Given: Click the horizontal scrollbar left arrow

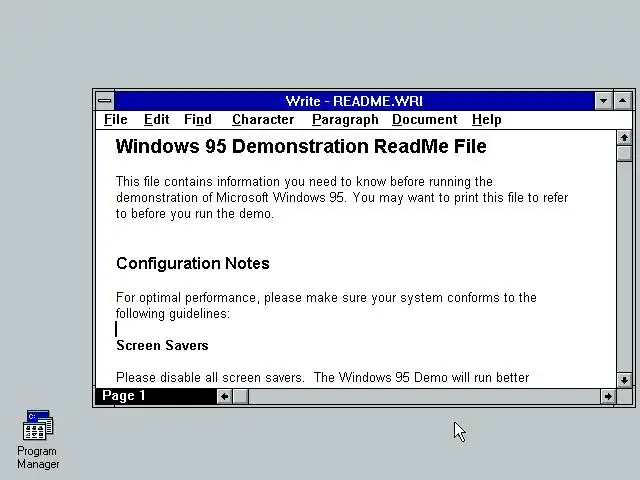Looking at the screenshot, I should [x=224, y=396].
